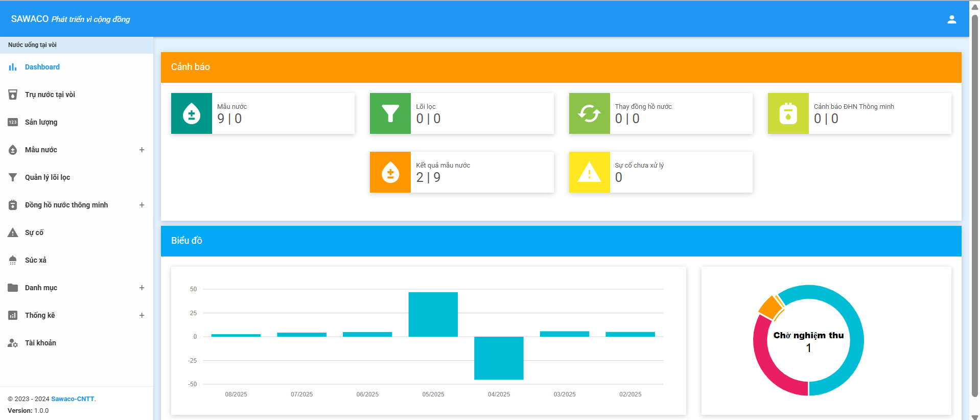Expand the Thống kê submenu
The width and height of the screenshot is (980, 420).
click(x=142, y=315)
